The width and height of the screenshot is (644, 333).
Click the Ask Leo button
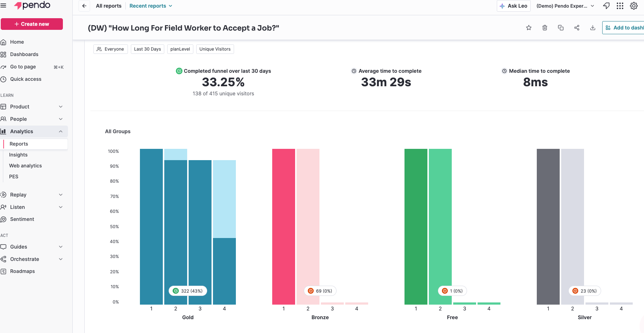(x=514, y=6)
